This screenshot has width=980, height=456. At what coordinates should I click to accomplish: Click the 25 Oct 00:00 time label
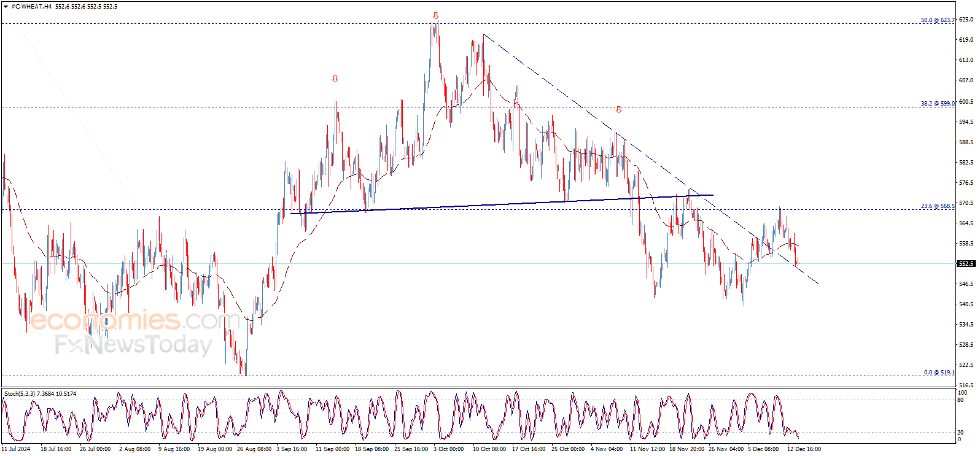coord(568,449)
